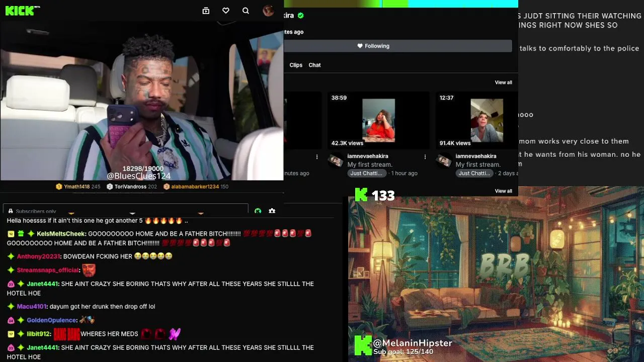644x362 pixels.
Task: Click the emote in Streamsnaps_official's message
Action: (x=89, y=270)
